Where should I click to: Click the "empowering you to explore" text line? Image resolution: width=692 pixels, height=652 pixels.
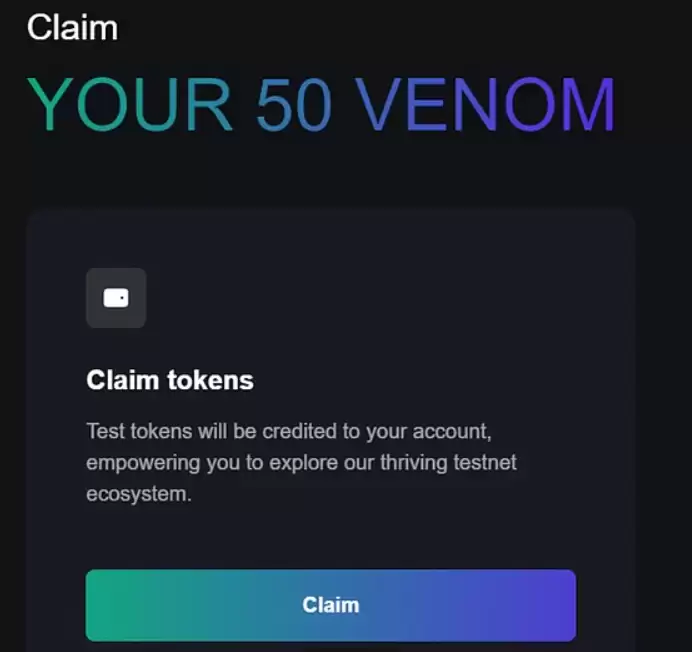tap(301, 463)
